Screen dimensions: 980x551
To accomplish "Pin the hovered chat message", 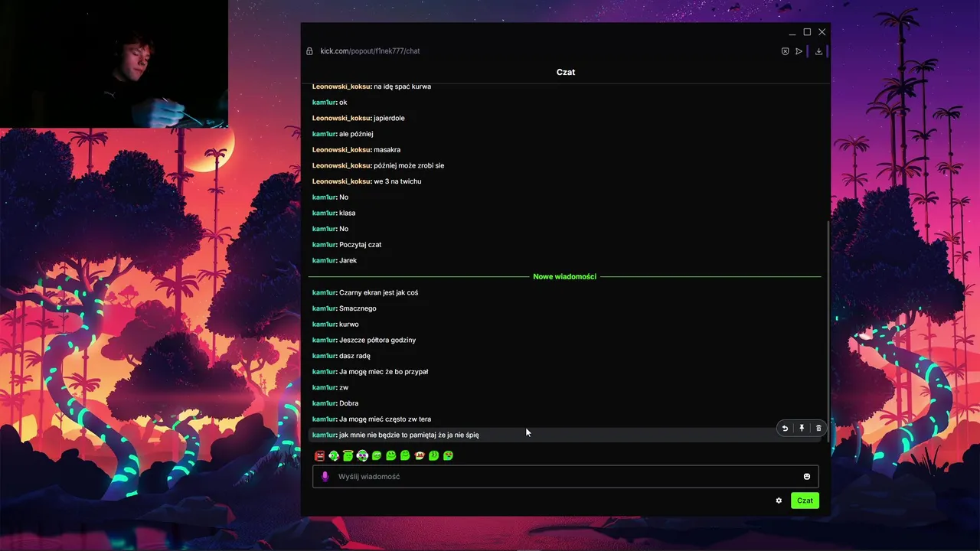I will (x=802, y=429).
